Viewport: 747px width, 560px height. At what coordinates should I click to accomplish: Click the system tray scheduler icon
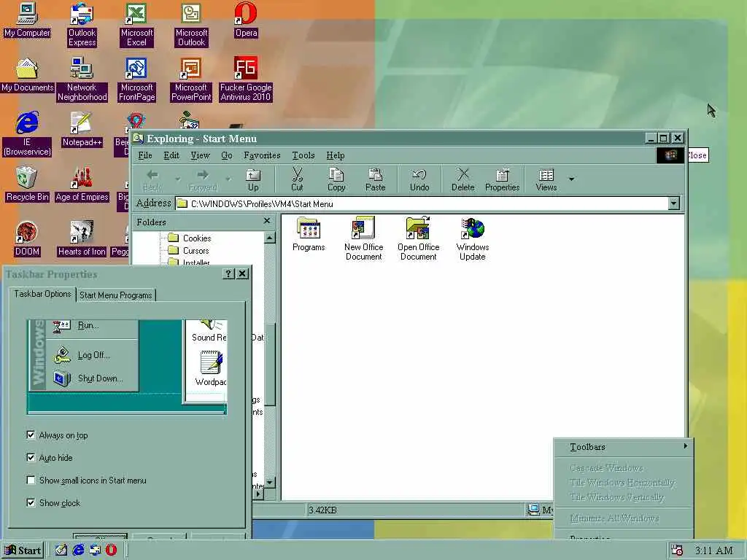[x=676, y=551]
